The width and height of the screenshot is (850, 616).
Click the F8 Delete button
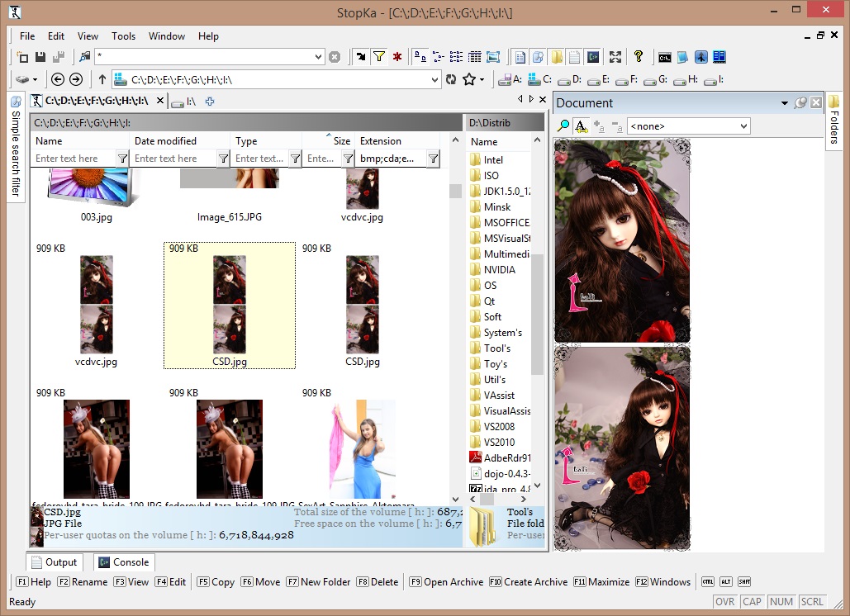tap(378, 582)
